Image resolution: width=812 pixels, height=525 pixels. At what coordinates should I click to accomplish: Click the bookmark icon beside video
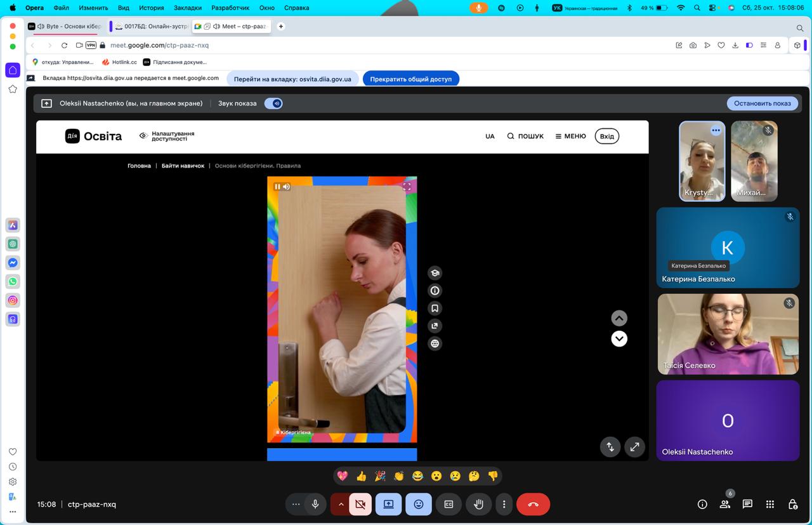[435, 308]
